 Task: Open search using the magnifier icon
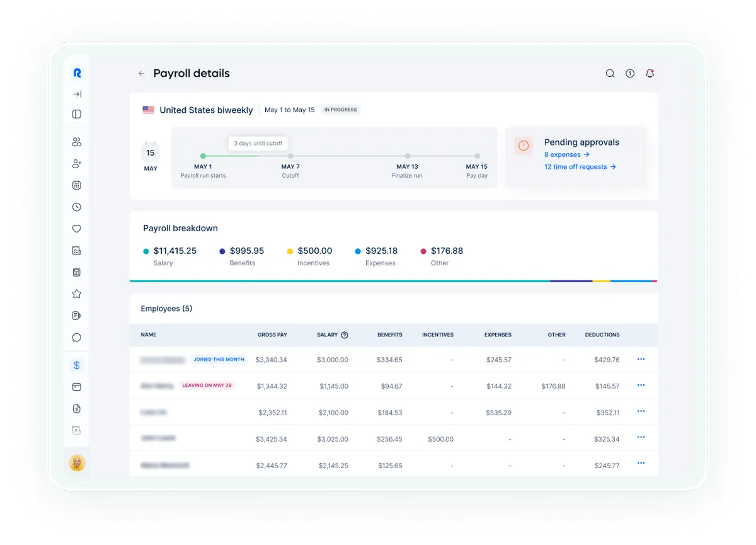(x=610, y=73)
